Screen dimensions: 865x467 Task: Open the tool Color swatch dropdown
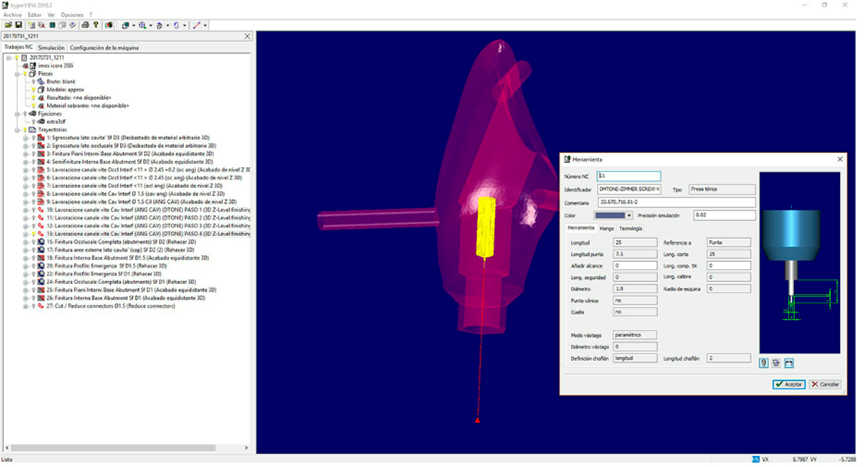pyautogui.click(x=628, y=215)
